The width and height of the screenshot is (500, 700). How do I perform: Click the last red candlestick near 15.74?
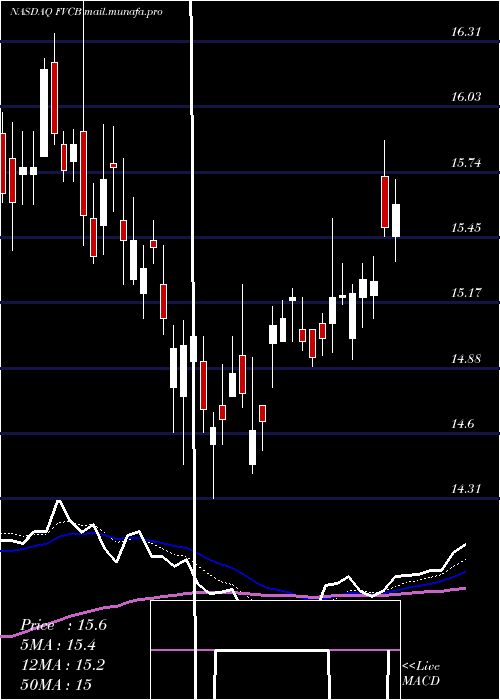[x=385, y=202]
